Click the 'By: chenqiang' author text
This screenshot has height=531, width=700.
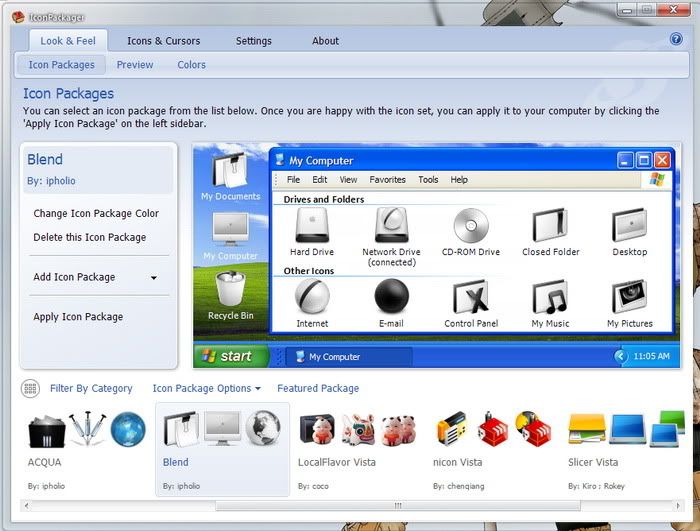458,486
